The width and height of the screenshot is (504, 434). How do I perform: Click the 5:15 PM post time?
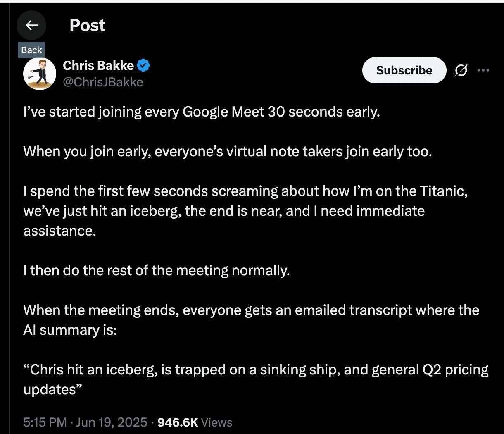coord(45,422)
